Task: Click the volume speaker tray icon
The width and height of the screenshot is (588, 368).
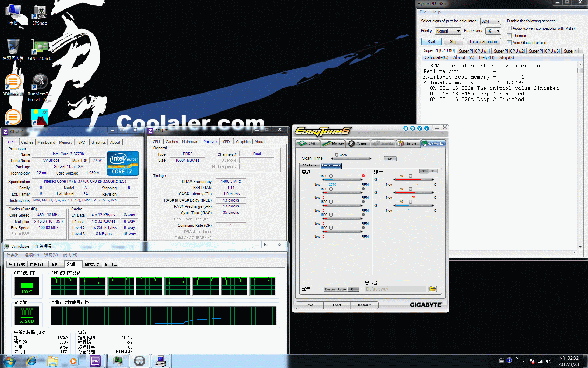Action: (548, 361)
